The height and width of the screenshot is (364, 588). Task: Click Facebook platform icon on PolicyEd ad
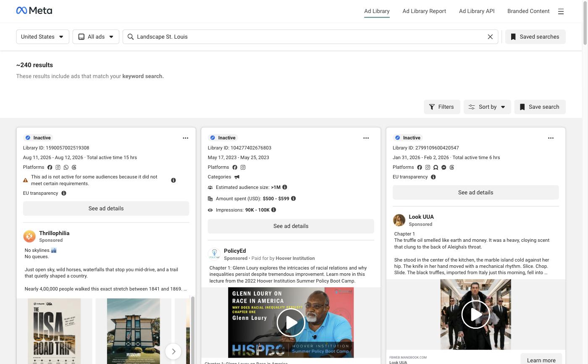point(235,168)
